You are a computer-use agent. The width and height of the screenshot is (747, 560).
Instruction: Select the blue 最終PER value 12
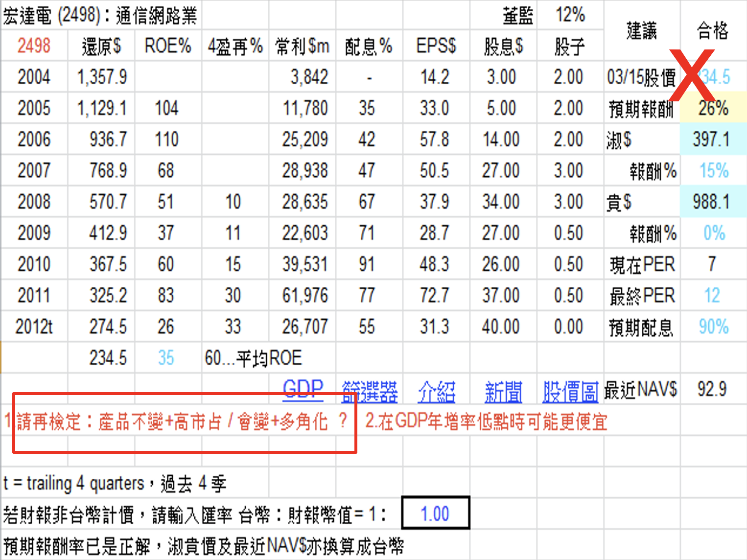click(712, 296)
